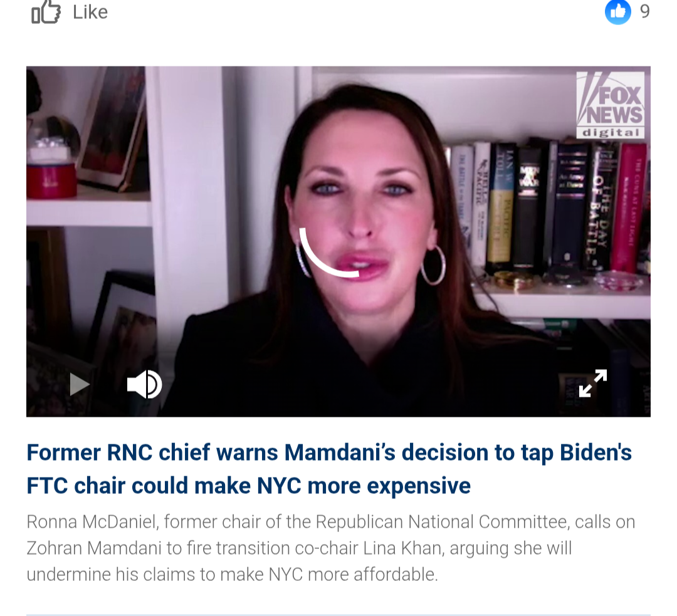View the reaction count showing 9
677x616 pixels.
pos(644,12)
